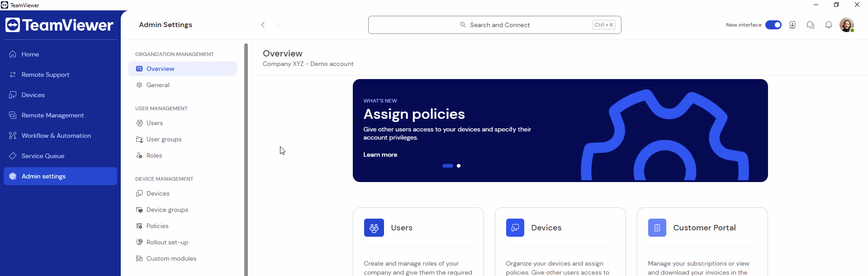
Task: Minimize the TeamViewer window
Action: point(816,5)
